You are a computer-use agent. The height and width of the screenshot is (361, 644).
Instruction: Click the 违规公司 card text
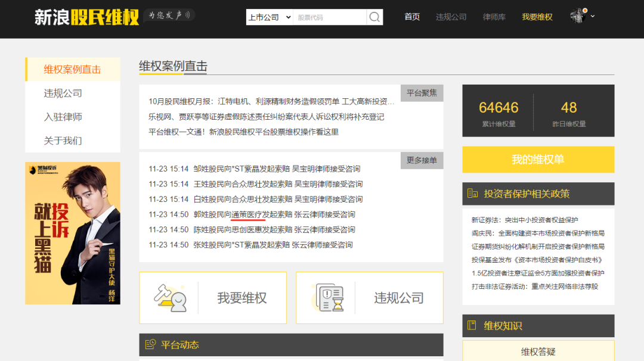(399, 298)
